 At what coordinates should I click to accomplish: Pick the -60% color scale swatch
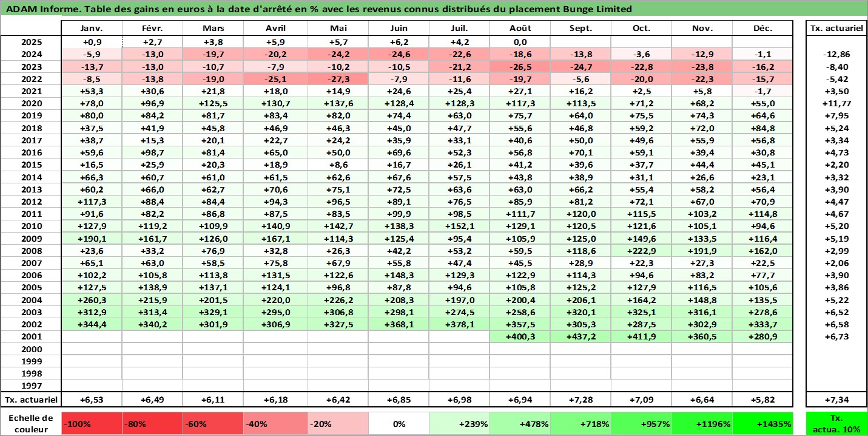click(x=213, y=424)
